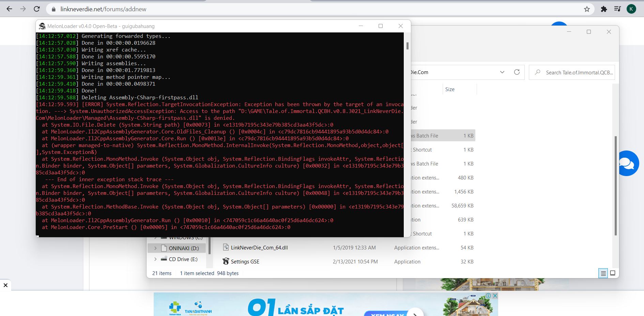Image resolution: width=644 pixels, height=316 pixels.
Task: Open the Explorer address bar history dropdown
Action: (x=502, y=72)
